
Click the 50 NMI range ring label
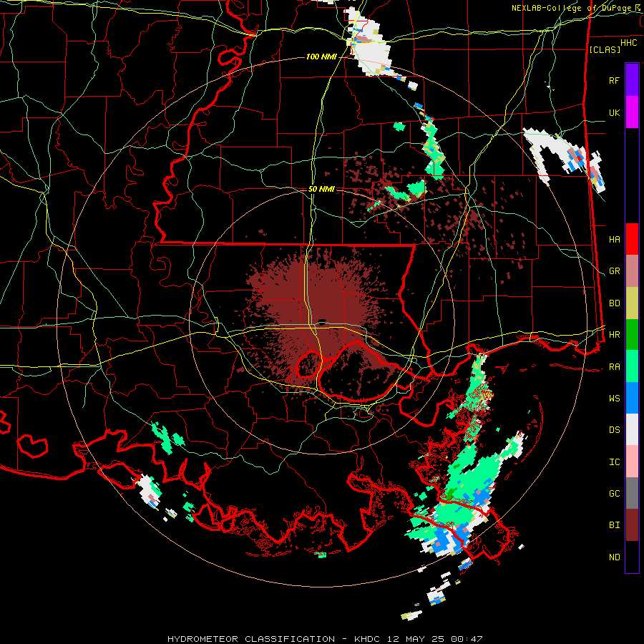click(321, 190)
